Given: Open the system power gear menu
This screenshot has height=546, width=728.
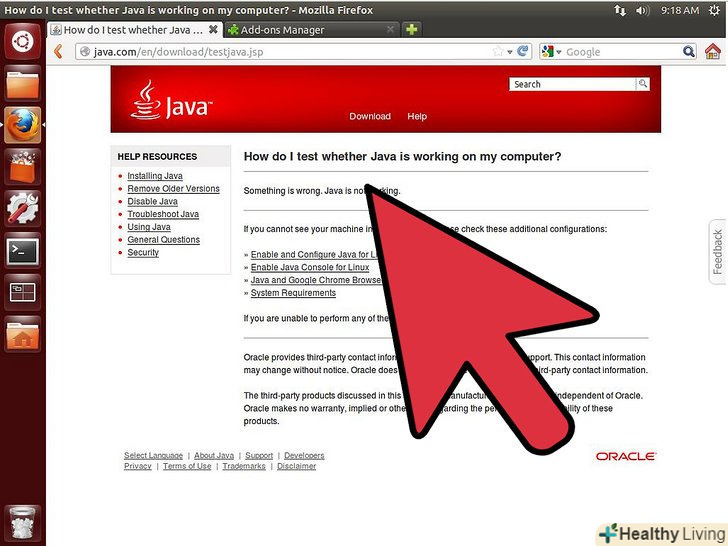Looking at the screenshot, I should [715, 10].
